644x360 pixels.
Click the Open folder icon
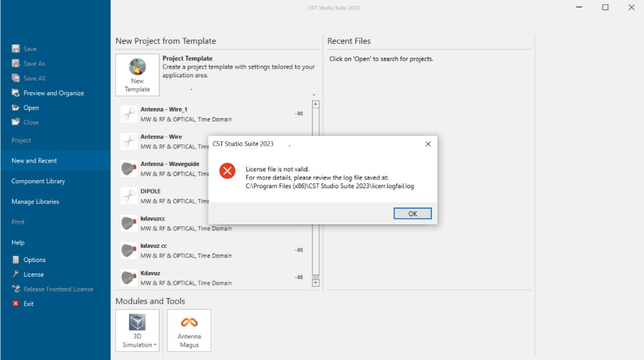(x=15, y=107)
